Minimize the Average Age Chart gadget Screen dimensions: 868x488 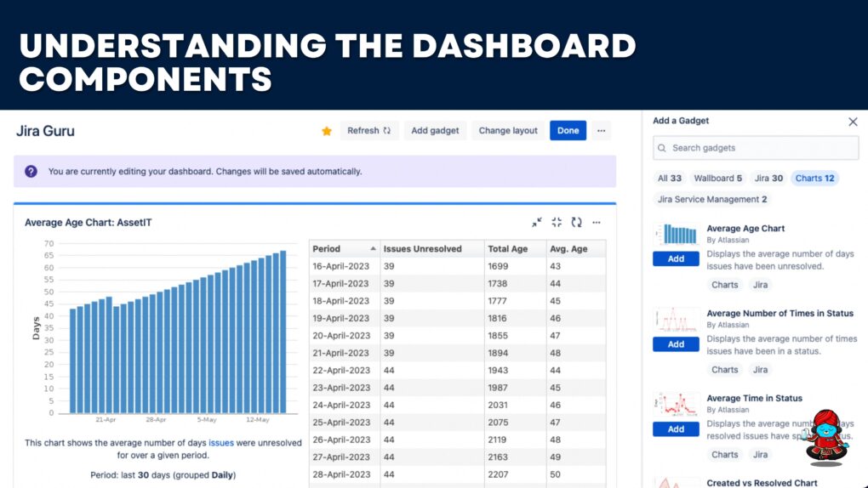point(537,223)
